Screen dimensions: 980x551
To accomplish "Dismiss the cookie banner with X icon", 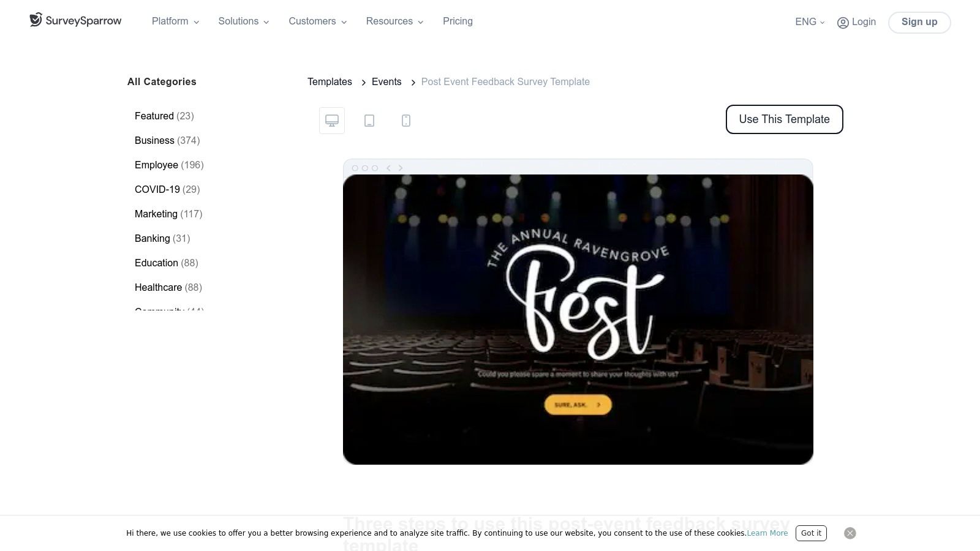I will 850,533.
